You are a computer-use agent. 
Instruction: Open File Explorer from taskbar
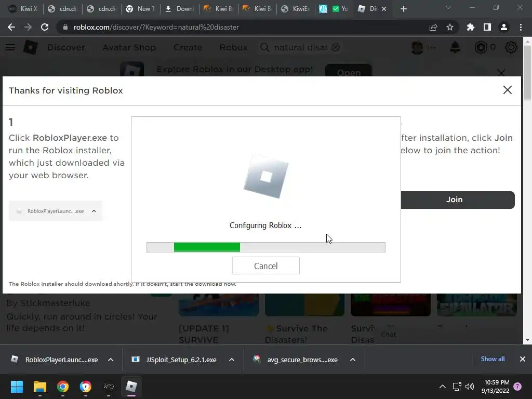(x=39, y=387)
